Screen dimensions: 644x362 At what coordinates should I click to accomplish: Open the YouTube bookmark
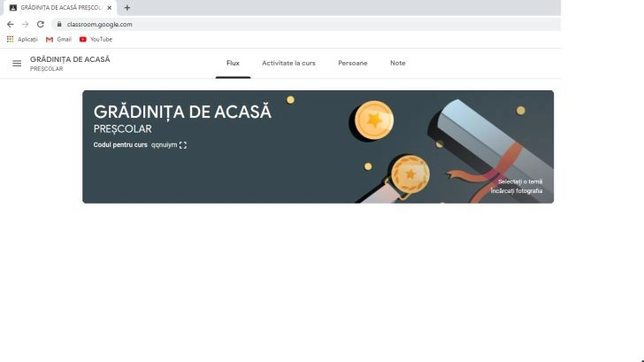pos(96,40)
